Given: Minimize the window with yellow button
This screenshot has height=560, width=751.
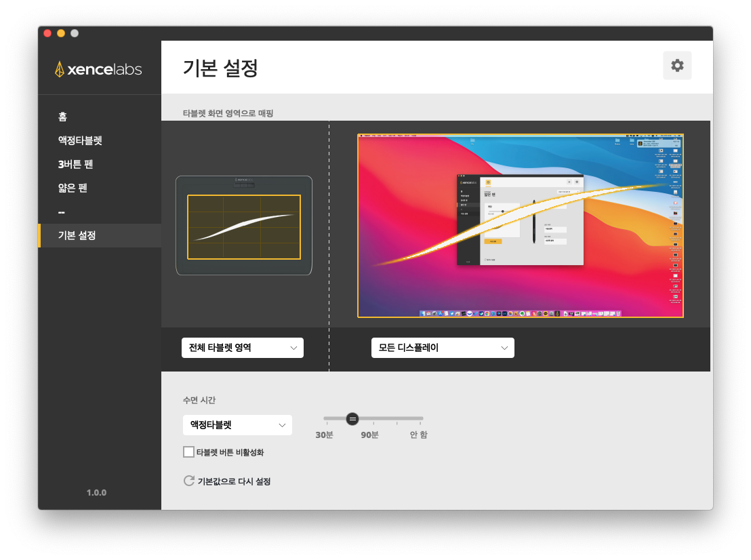Looking at the screenshot, I should (x=61, y=33).
